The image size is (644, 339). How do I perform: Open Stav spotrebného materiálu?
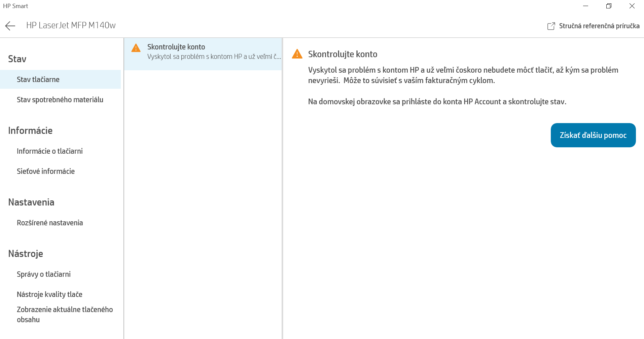pos(60,100)
